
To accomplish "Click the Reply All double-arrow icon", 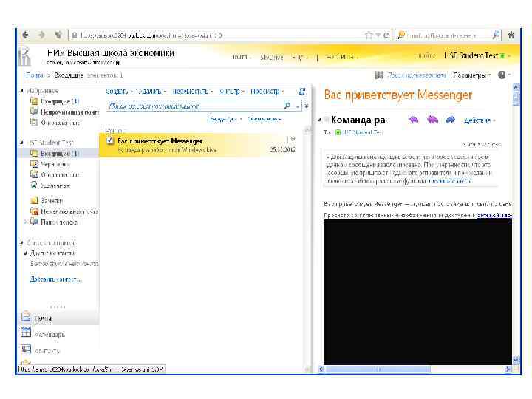I will (432, 120).
